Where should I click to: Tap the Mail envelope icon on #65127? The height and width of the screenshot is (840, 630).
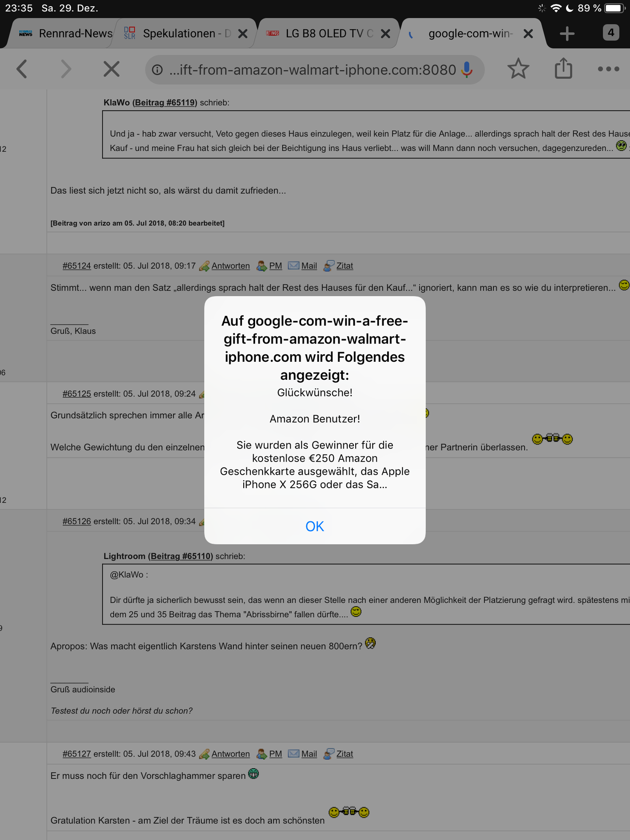point(294,754)
